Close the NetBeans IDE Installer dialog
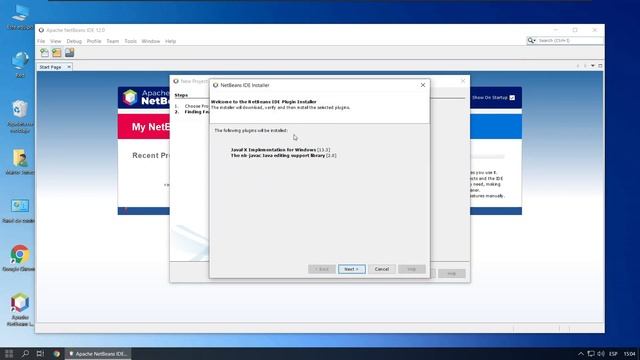 pos(423,85)
